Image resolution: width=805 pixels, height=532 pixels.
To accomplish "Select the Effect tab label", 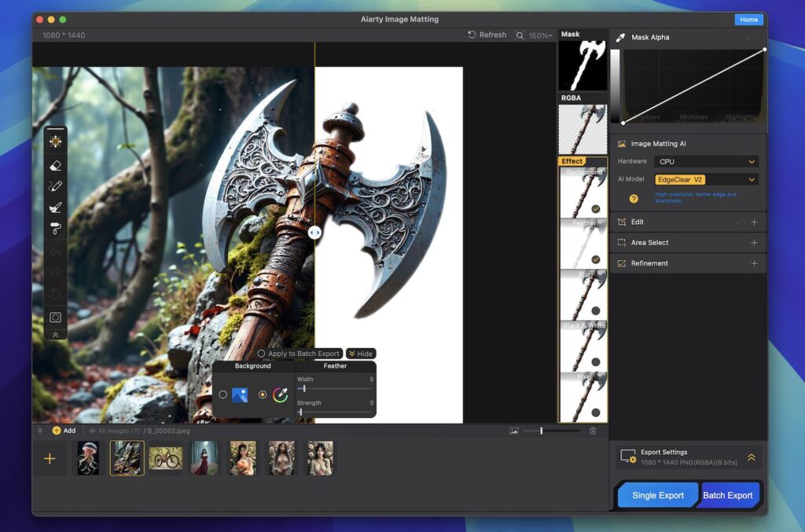I will [x=572, y=161].
